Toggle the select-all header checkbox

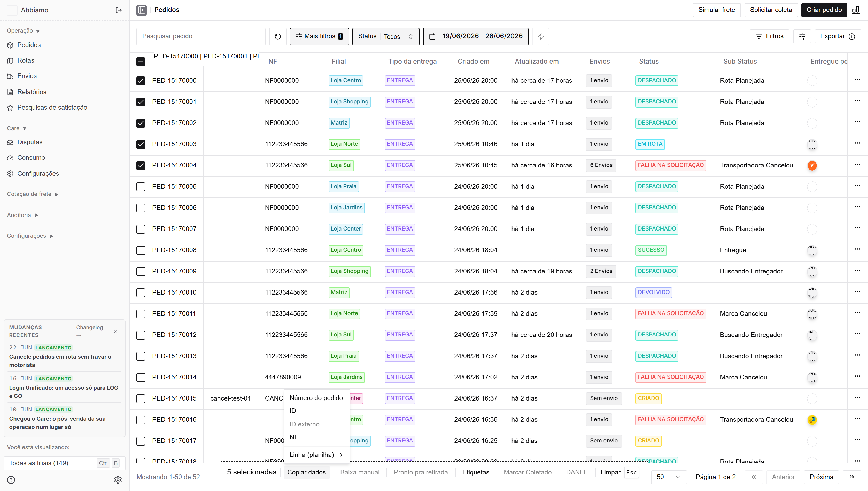click(x=141, y=62)
